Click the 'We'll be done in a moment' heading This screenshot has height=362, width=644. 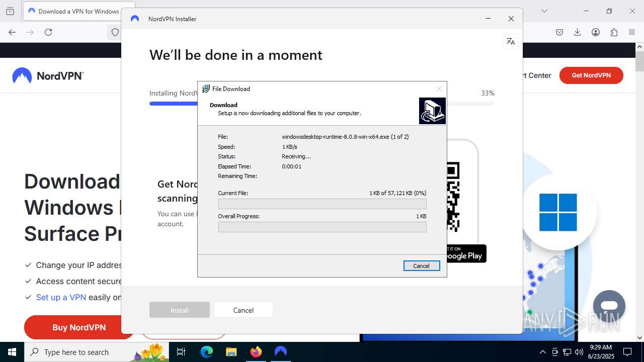236,55
